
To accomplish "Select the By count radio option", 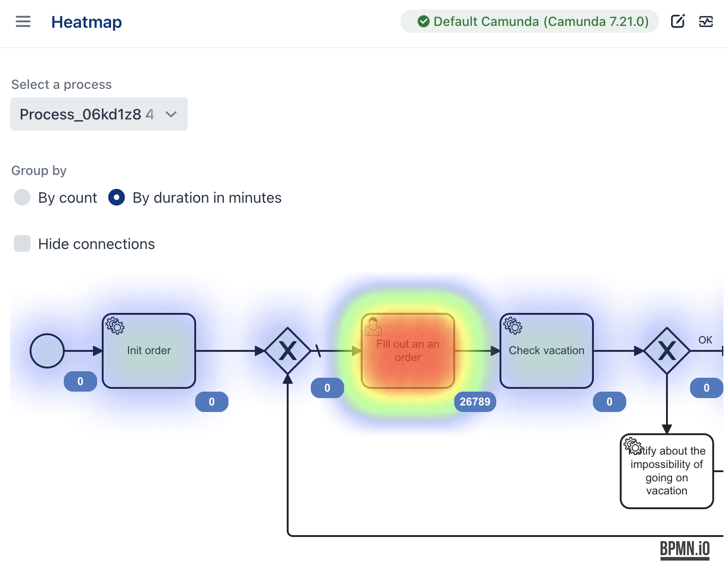I will click(x=22, y=197).
